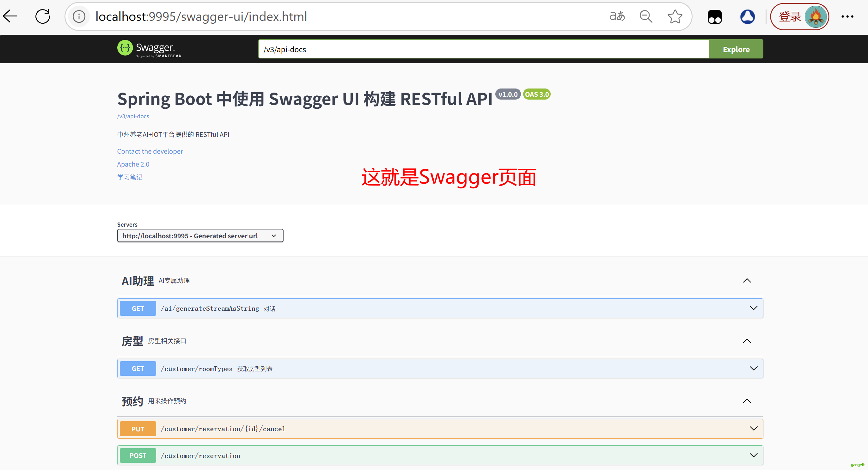This screenshot has height=470, width=868.
Task: Click GET badge of /ai/generateStreamAsString
Action: click(x=138, y=308)
